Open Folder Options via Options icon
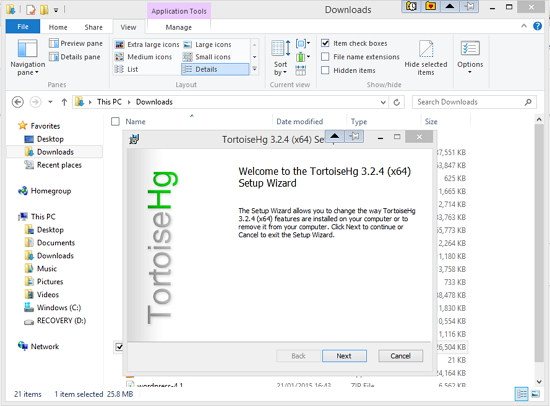The width and height of the screenshot is (550, 406). pyautogui.click(x=470, y=49)
